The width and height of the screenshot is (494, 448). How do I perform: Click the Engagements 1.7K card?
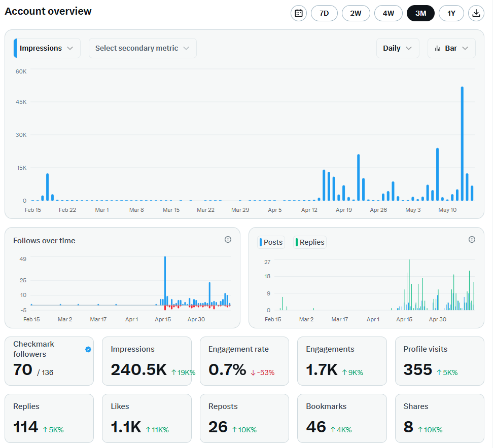click(x=342, y=361)
